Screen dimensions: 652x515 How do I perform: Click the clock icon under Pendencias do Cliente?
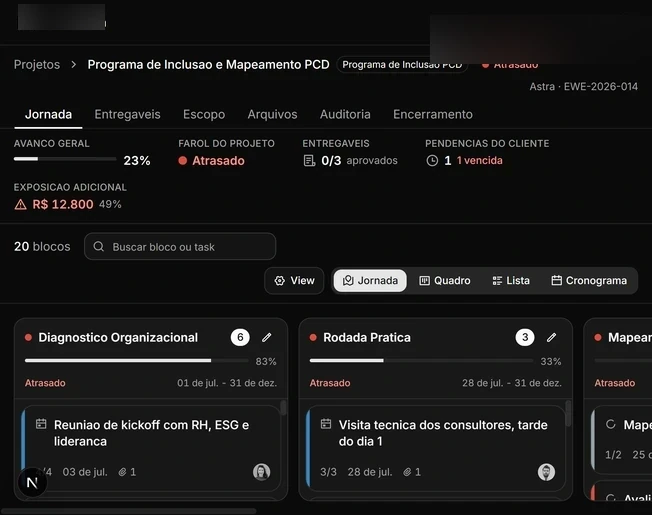click(432, 160)
